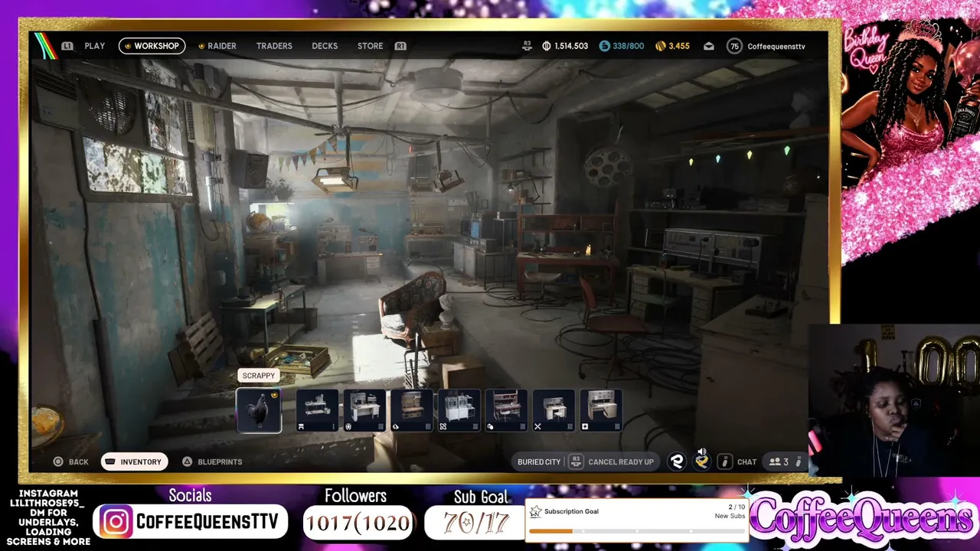Viewport: 980px width, 551px height.
Task: Click the atom icon on refiner station
Action: click(x=443, y=426)
